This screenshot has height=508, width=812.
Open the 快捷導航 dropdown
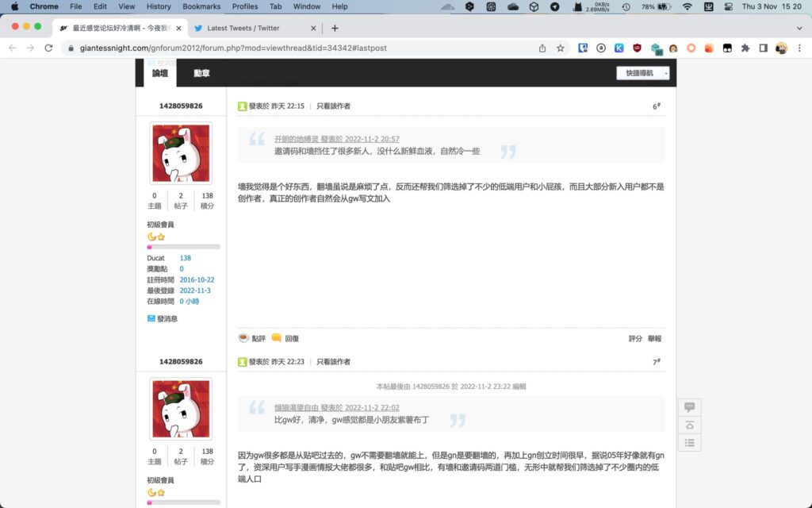tap(642, 73)
